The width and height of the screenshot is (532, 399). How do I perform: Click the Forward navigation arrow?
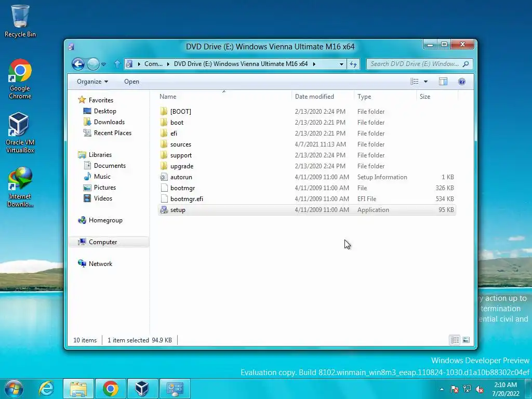point(92,64)
